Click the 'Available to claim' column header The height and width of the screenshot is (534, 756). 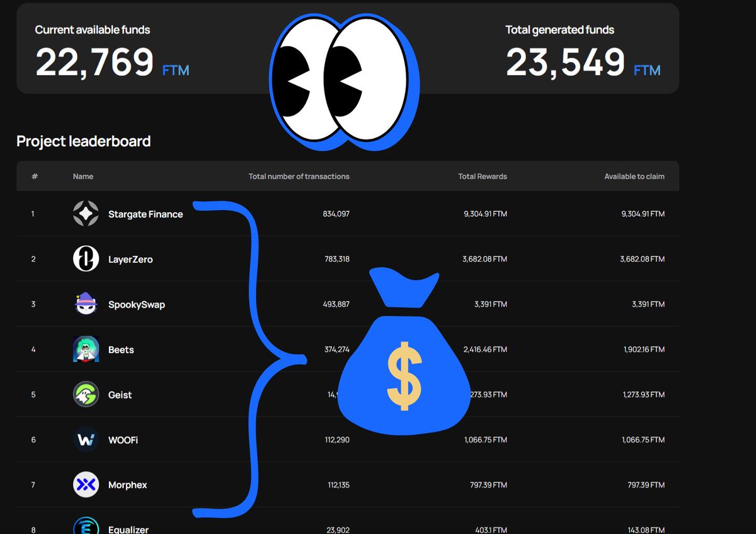(634, 177)
